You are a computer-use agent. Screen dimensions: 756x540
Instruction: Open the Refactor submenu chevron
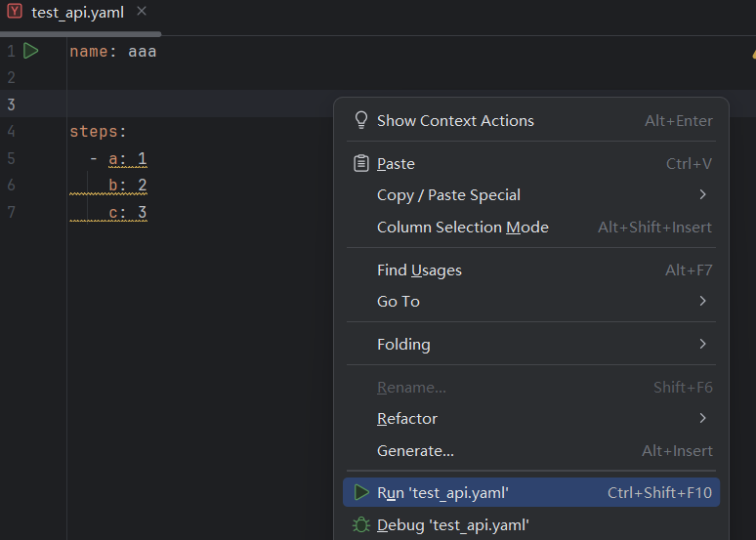[702, 418]
